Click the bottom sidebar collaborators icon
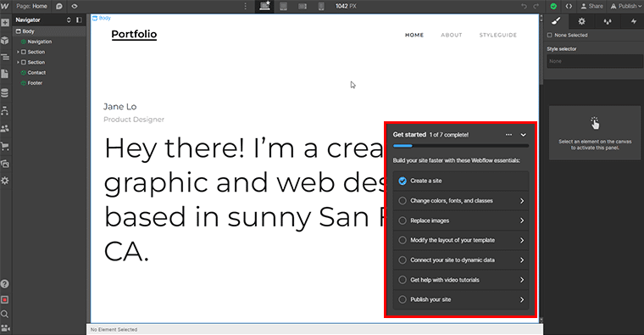Screen dimensions: 644x335 (x=5, y=328)
